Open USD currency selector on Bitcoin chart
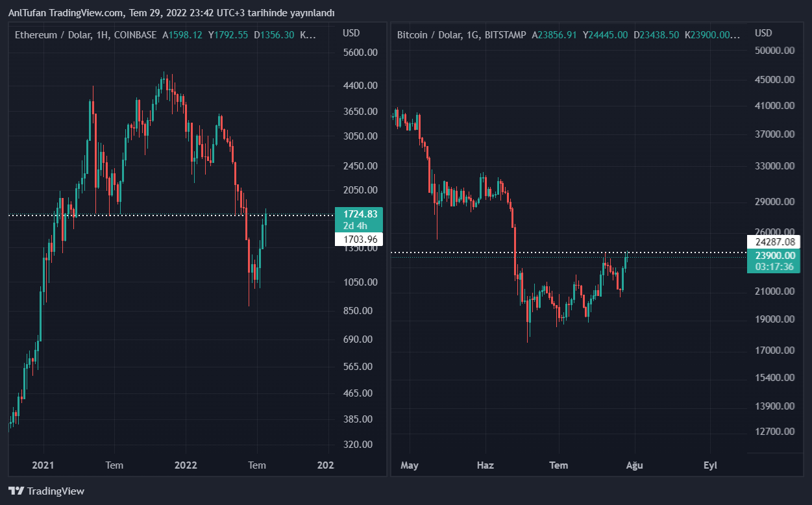Screen dimensions: 812x505 (764, 33)
